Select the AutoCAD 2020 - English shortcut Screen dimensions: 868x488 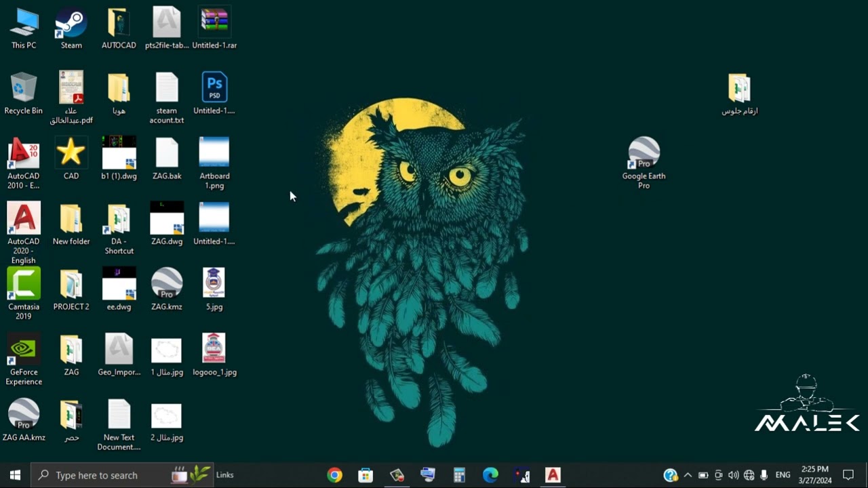[24, 233]
